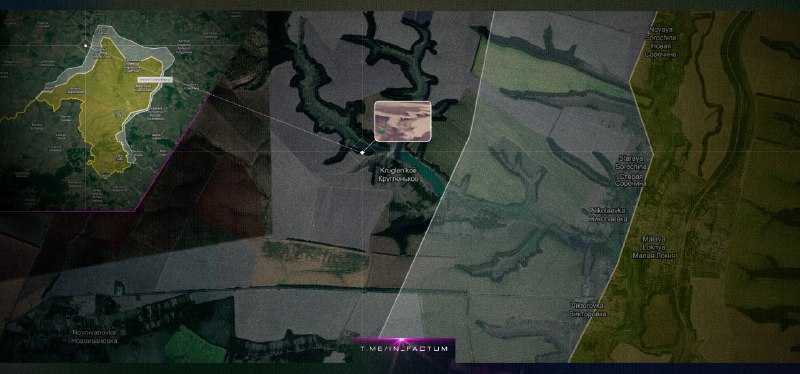Click the diamond marker at top of inset map
This screenshot has height=374, width=800.
(x=86, y=45)
